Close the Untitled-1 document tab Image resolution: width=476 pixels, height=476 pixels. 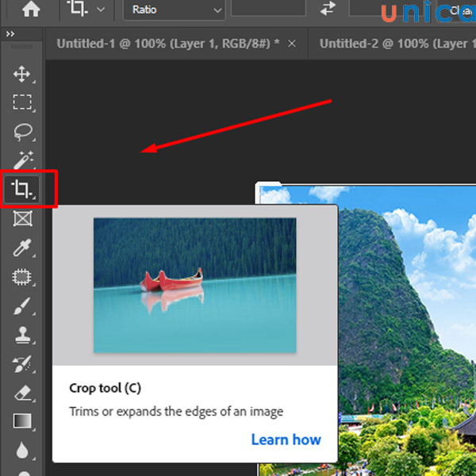click(x=292, y=44)
